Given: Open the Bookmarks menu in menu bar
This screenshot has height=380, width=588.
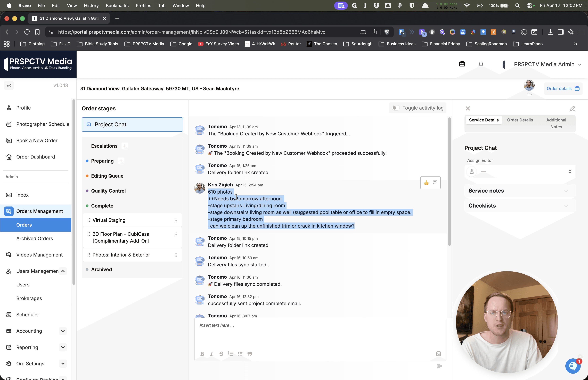Looking at the screenshot, I should pos(117,5).
